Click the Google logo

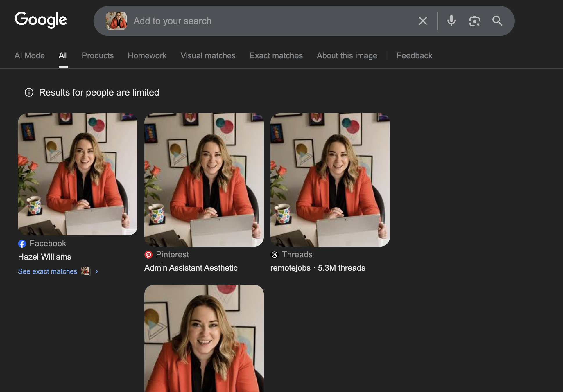pyautogui.click(x=41, y=20)
